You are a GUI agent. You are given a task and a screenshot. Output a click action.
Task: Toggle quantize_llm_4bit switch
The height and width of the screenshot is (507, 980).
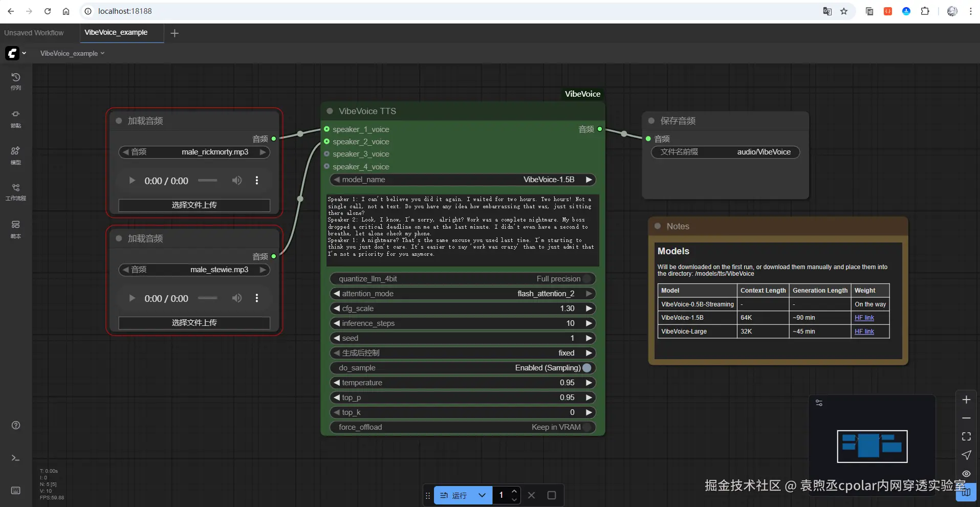point(587,279)
